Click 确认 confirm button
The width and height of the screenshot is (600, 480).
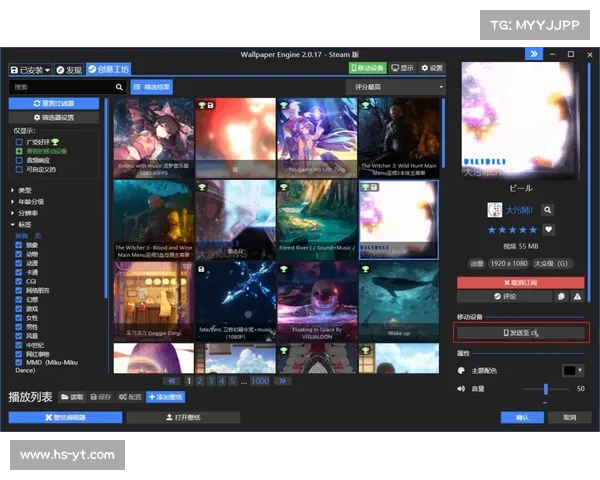pyautogui.click(x=522, y=417)
